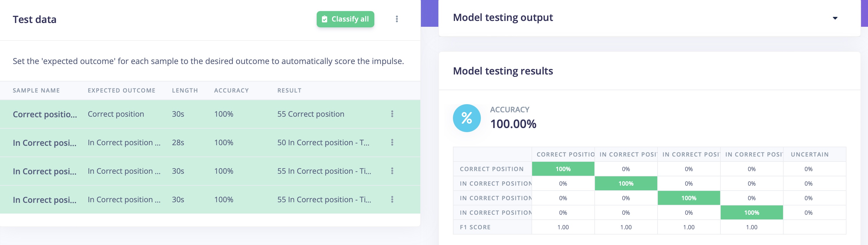
Task: Select the green 100% cell in the last matrix row
Action: [x=752, y=213]
